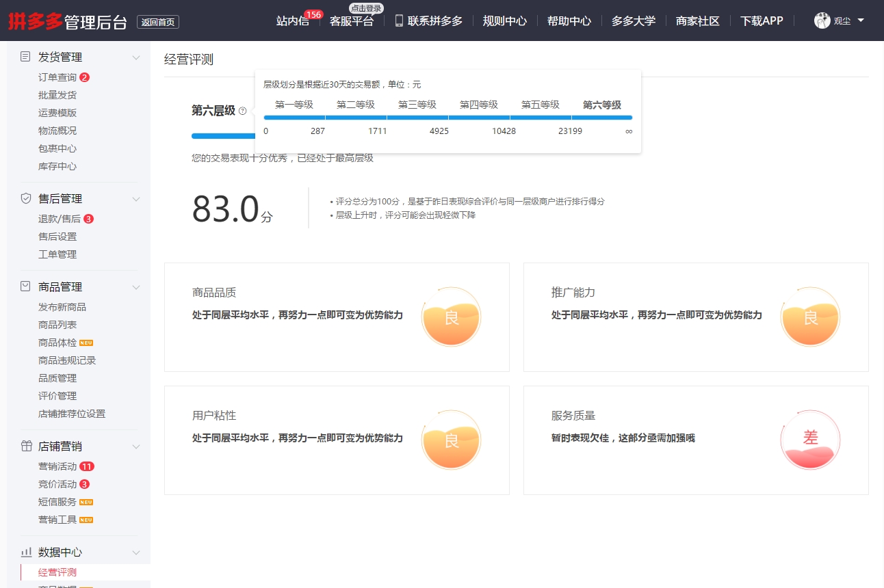
Task: Click the 商品管理 section icon
Action: coord(26,286)
